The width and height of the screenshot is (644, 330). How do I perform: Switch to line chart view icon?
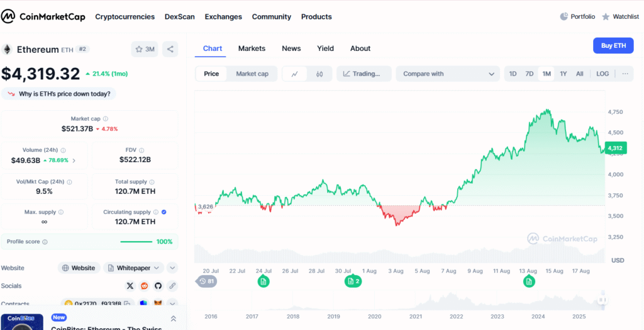point(294,74)
